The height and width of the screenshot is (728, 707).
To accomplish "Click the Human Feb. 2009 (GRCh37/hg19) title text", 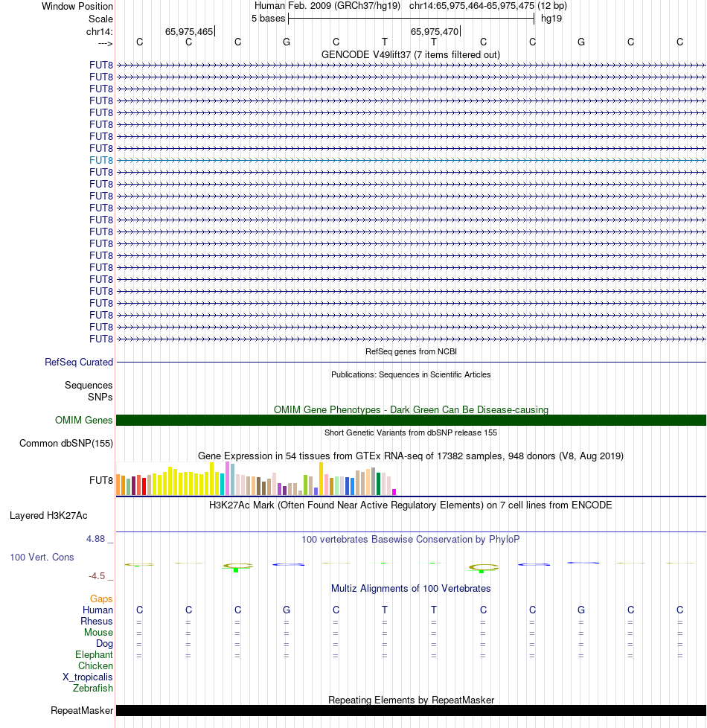I will [327, 6].
